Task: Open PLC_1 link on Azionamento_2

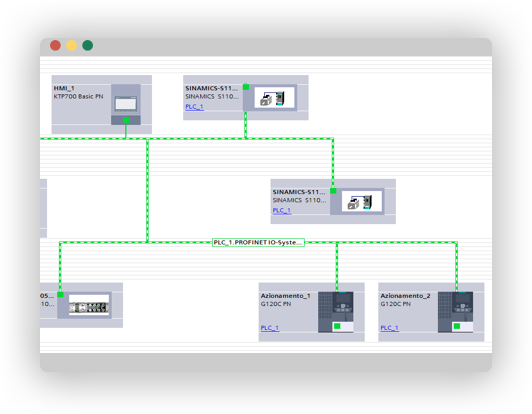Action: coord(390,328)
